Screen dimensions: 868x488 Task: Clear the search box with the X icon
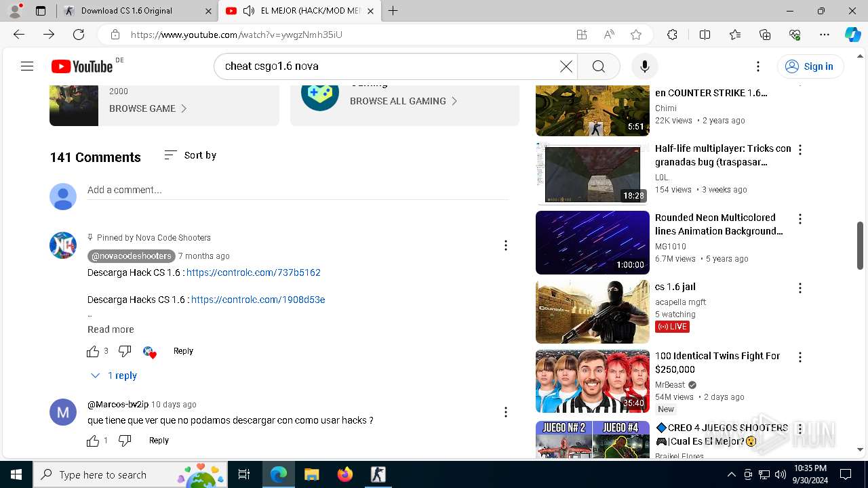566,66
